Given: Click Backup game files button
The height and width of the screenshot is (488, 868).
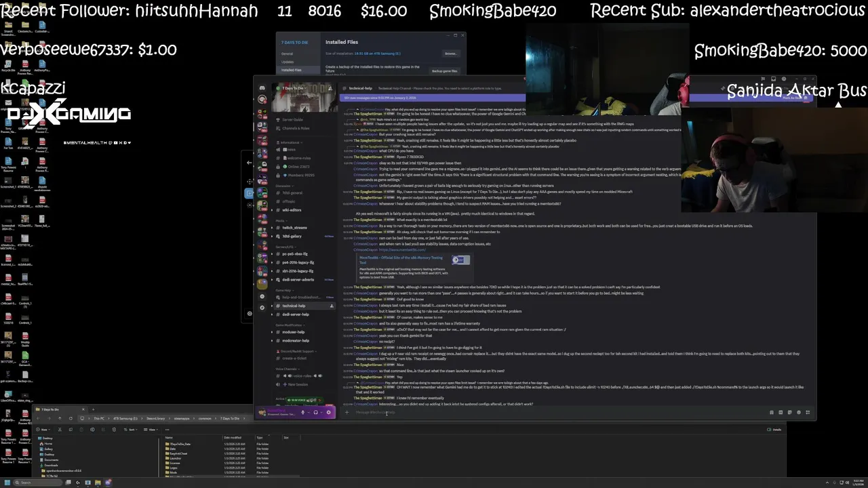Looking at the screenshot, I should click(x=444, y=70).
